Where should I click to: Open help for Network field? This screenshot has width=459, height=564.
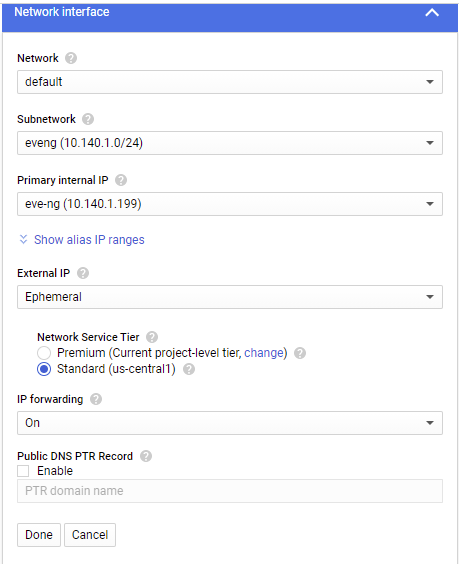[71, 58]
